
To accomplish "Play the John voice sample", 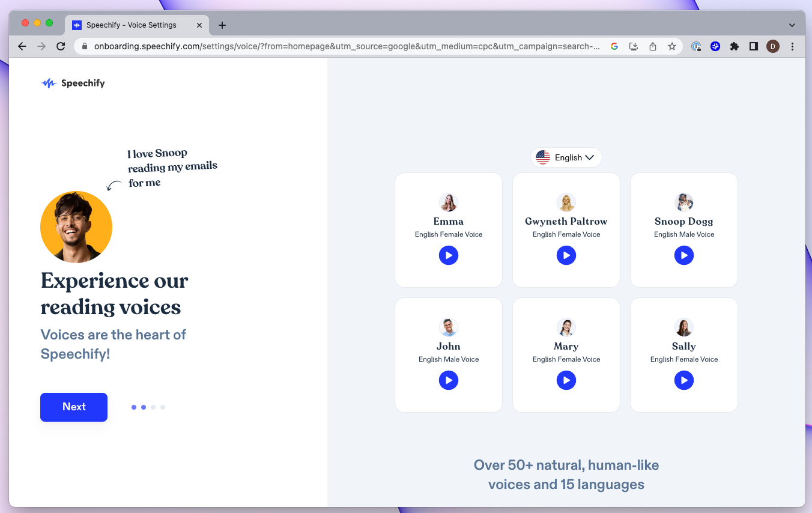I will pyautogui.click(x=449, y=380).
